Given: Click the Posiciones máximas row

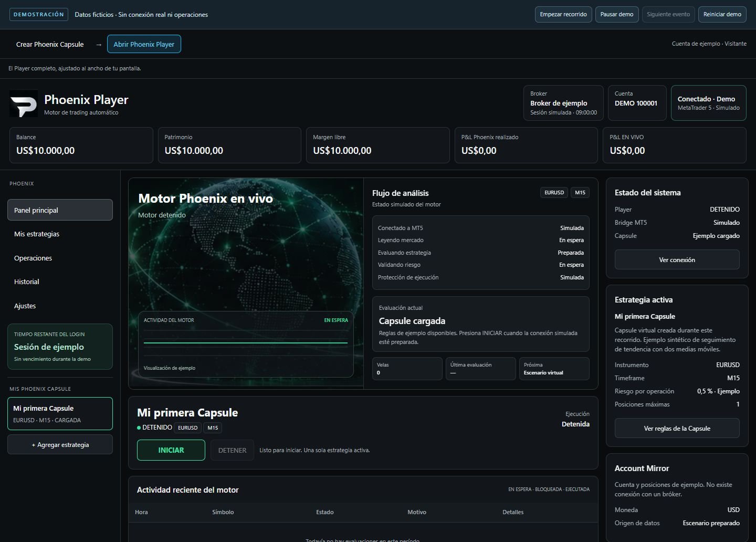Looking at the screenshot, I should (x=677, y=404).
